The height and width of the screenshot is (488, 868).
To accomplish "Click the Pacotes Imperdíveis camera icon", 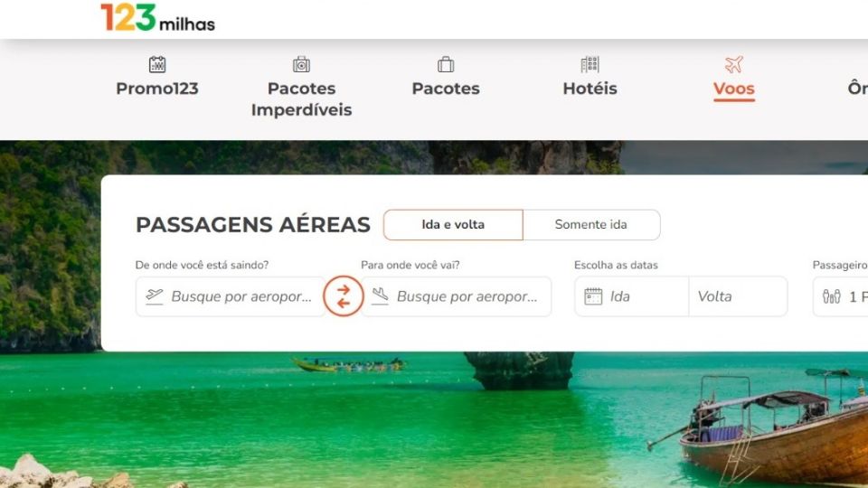I will [301, 64].
